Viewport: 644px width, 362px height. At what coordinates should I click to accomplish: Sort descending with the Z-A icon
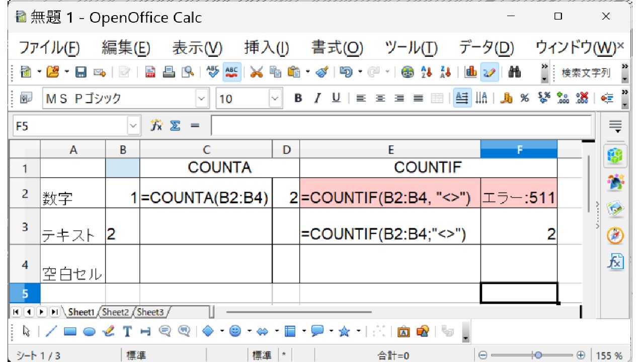tap(445, 72)
